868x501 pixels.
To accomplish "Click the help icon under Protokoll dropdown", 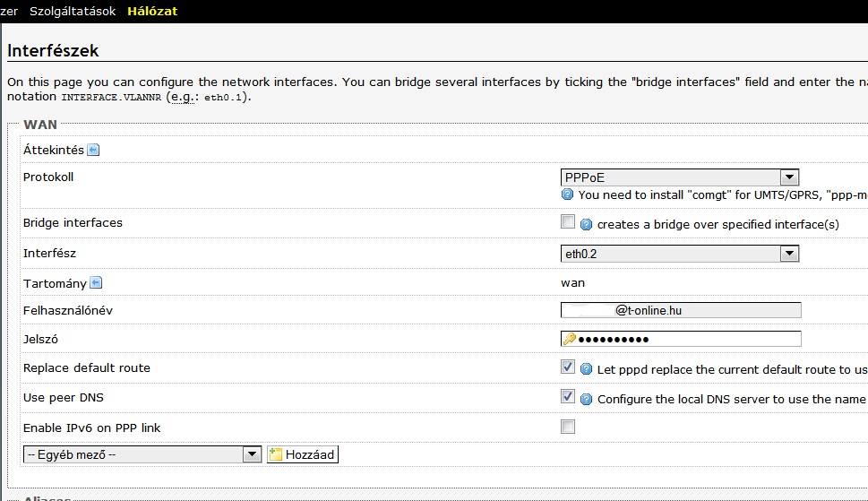I will (x=567, y=194).
